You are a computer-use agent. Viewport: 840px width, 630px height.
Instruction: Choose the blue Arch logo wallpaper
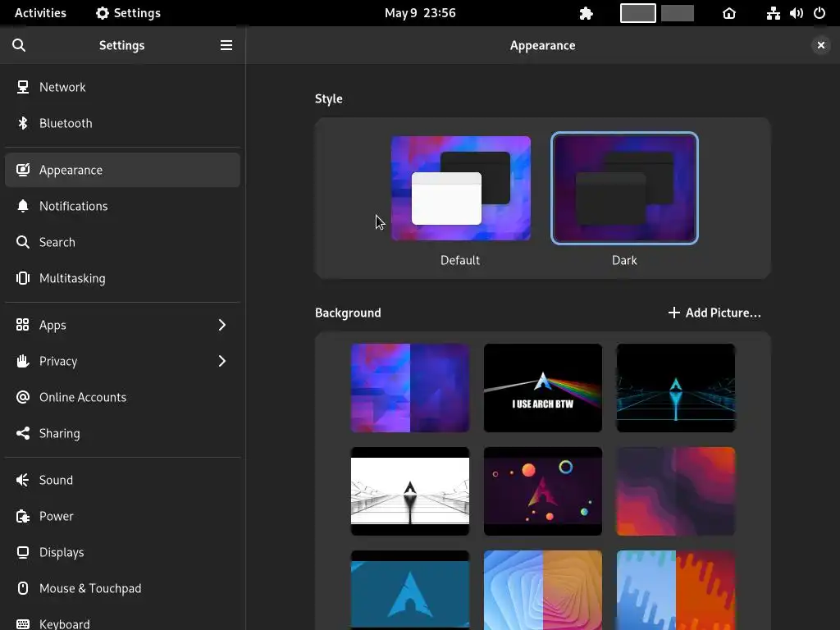pos(410,591)
